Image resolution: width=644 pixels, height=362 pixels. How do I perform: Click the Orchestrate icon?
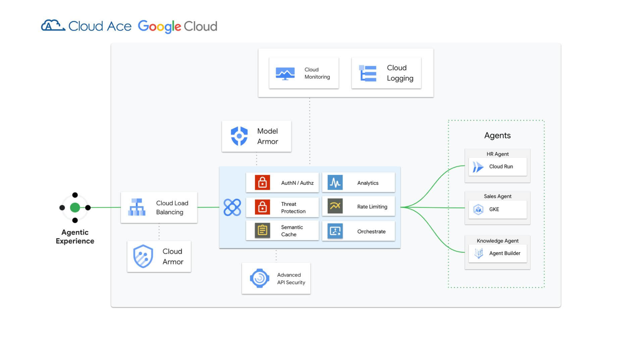pos(335,231)
